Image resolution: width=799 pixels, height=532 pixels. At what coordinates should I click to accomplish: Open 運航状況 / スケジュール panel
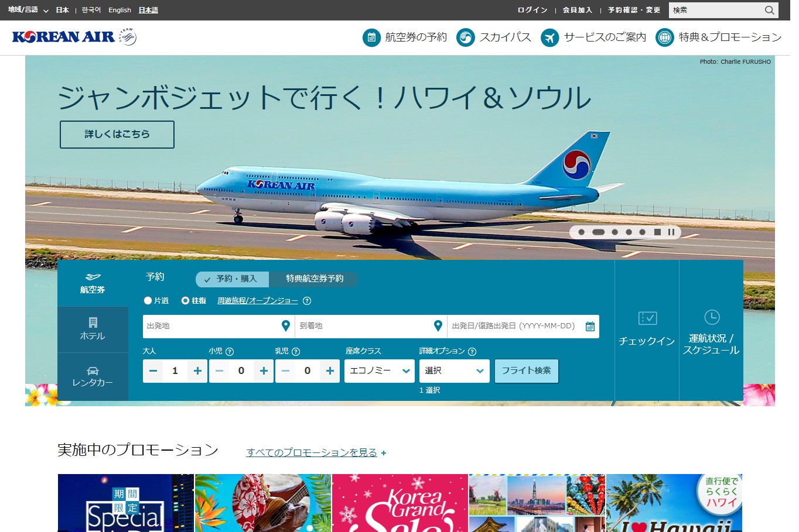[x=711, y=330]
